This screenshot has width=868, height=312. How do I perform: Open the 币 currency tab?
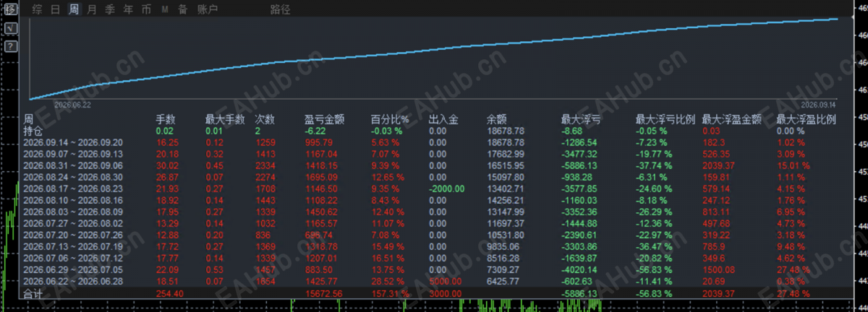pos(146,9)
